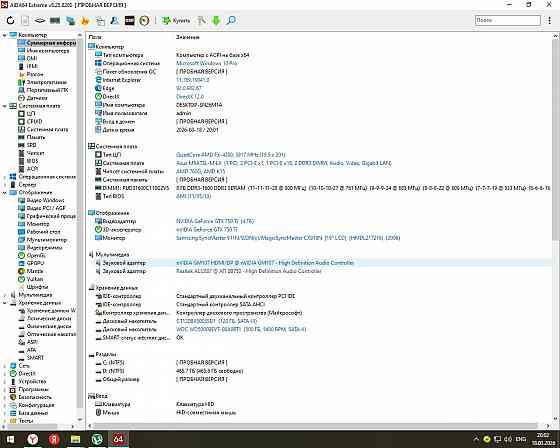Collapse the Отображение tree node
Viewport: 560px width, 448px height.
(x=5, y=193)
